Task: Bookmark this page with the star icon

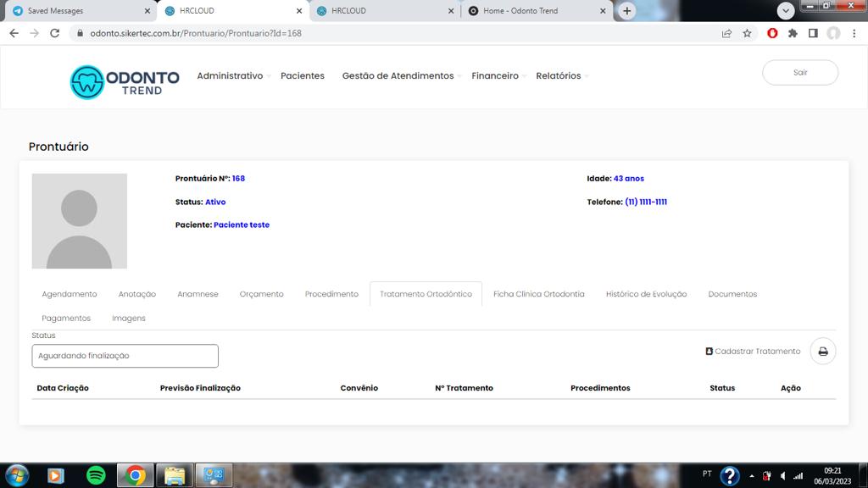Action: (x=747, y=34)
